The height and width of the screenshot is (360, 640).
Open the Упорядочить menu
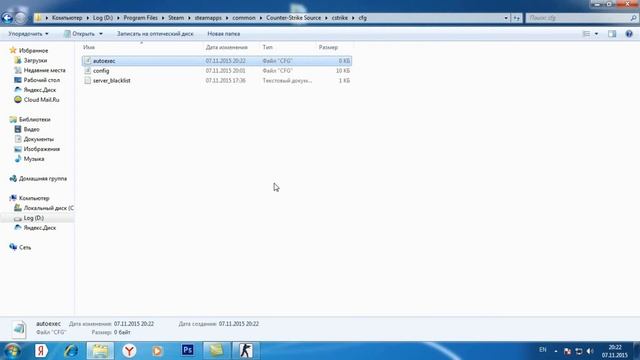(x=28, y=34)
